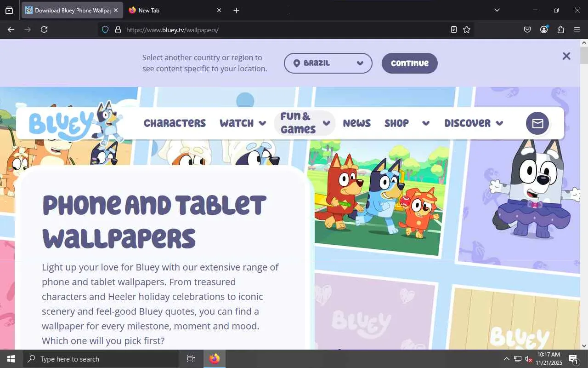Expand the Discover menu chevron
The height and width of the screenshot is (368, 588).
pyautogui.click(x=499, y=123)
